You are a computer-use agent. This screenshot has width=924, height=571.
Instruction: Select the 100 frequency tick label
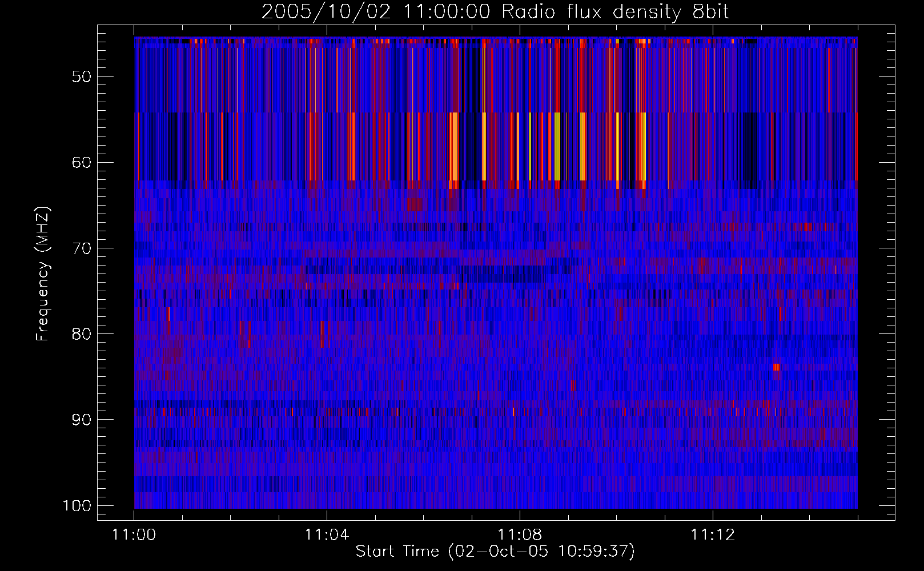(x=77, y=506)
